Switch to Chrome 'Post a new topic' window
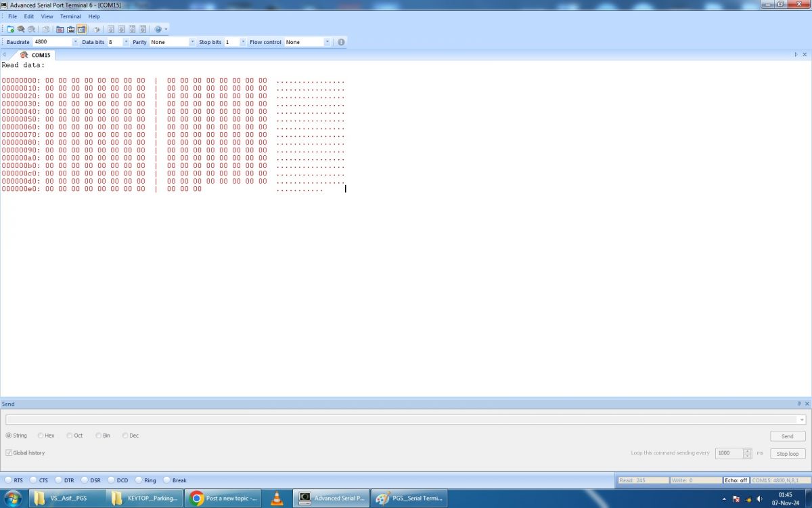This screenshot has width=812, height=508. pos(223,499)
